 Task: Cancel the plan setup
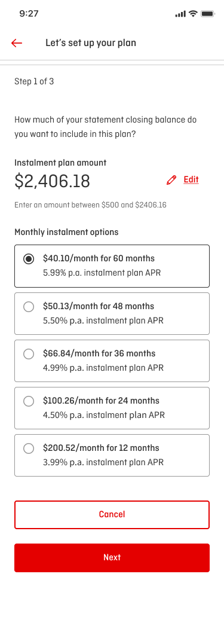(112, 515)
